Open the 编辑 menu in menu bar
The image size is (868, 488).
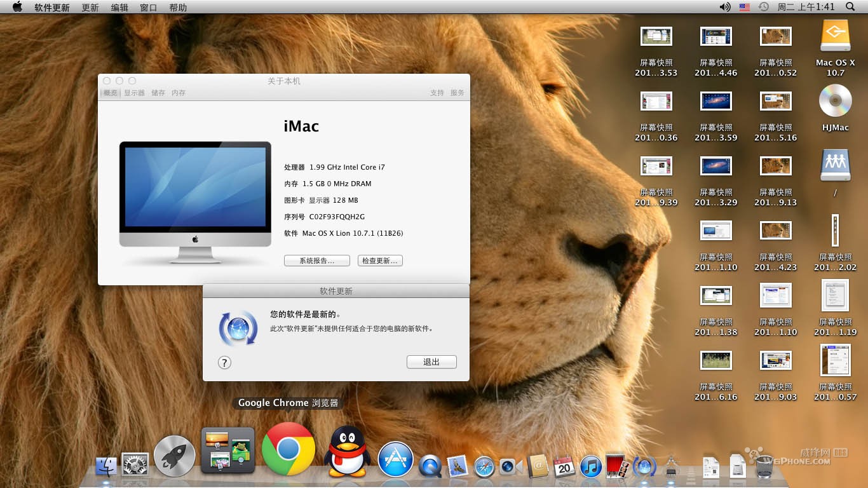(x=119, y=8)
